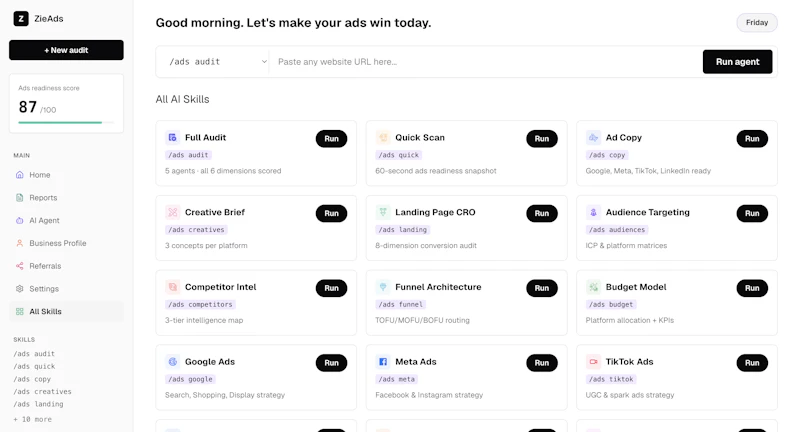Click the TikTok Ads card icon
Viewport: 800px width, 432px height.
pos(593,362)
